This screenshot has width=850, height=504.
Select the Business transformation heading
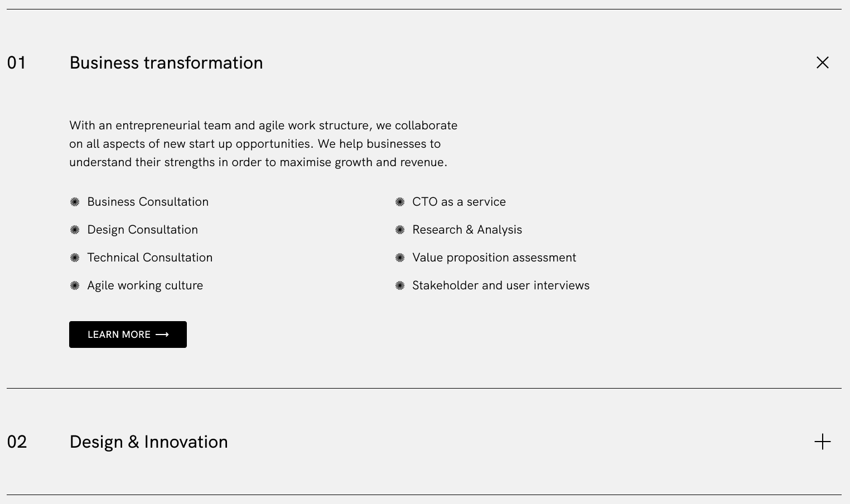166,62
